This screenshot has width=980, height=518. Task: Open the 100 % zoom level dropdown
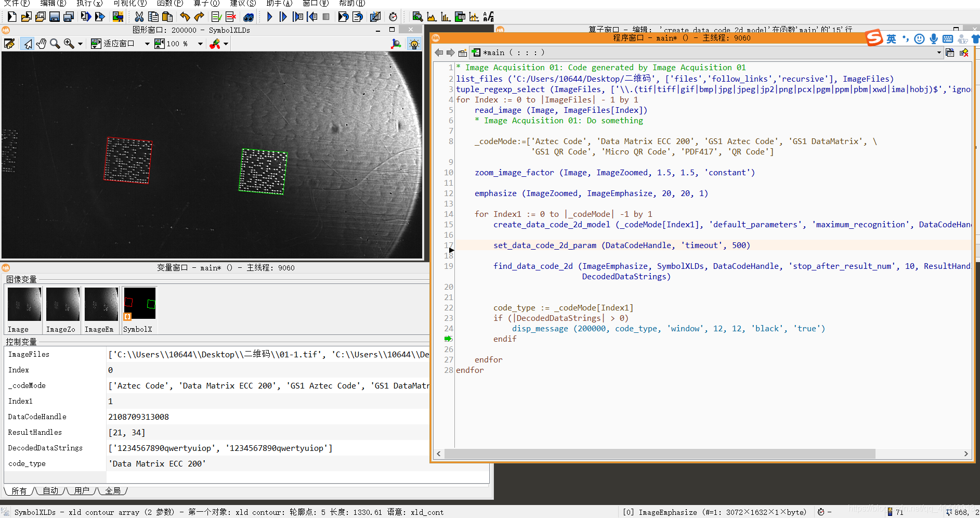coord(200,44)
